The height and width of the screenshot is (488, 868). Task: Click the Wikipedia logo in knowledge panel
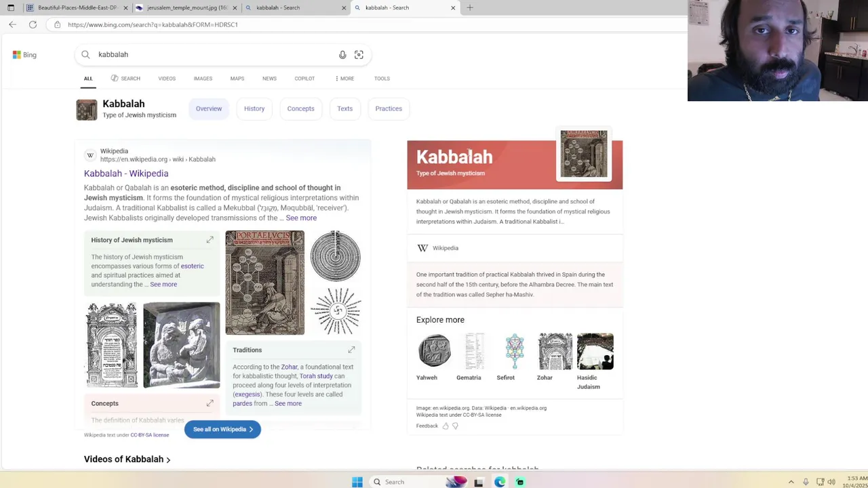pyautogui.click(x=422, y=248)
